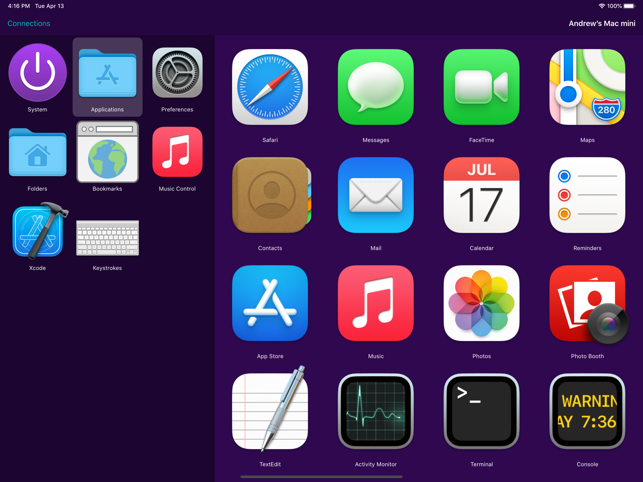Viewport: 643px width, 482px height.
Task: Launch Xcode from the sidebar
Action: click(x=38, y=231)
